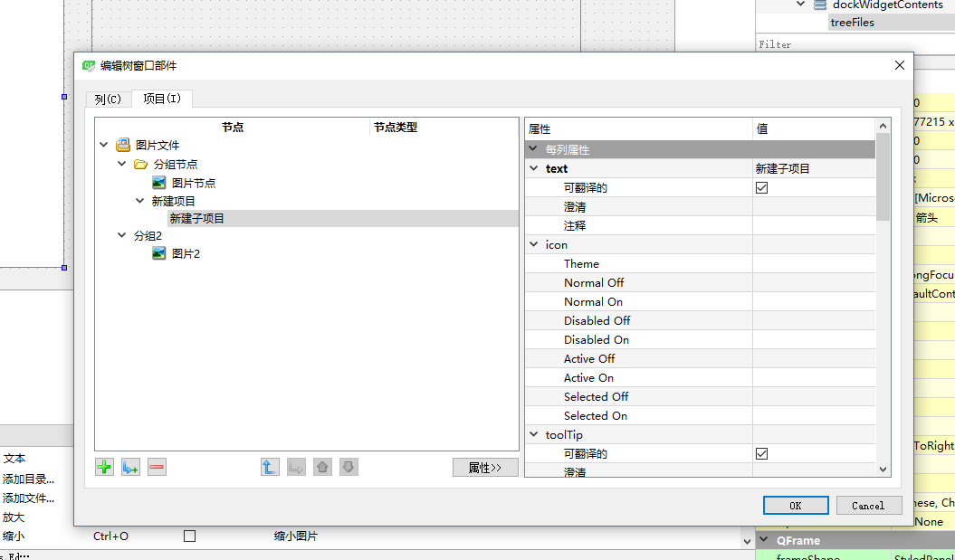Click the property list scrollbar thumb

point(883,176)
